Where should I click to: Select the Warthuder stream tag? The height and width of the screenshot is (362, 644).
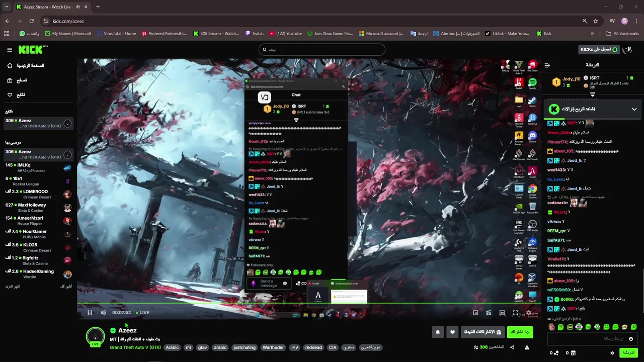coord(273,347)
